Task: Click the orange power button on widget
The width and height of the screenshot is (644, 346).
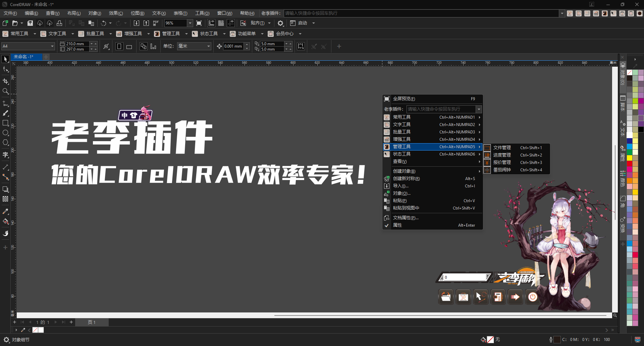Action: point(533,297)
